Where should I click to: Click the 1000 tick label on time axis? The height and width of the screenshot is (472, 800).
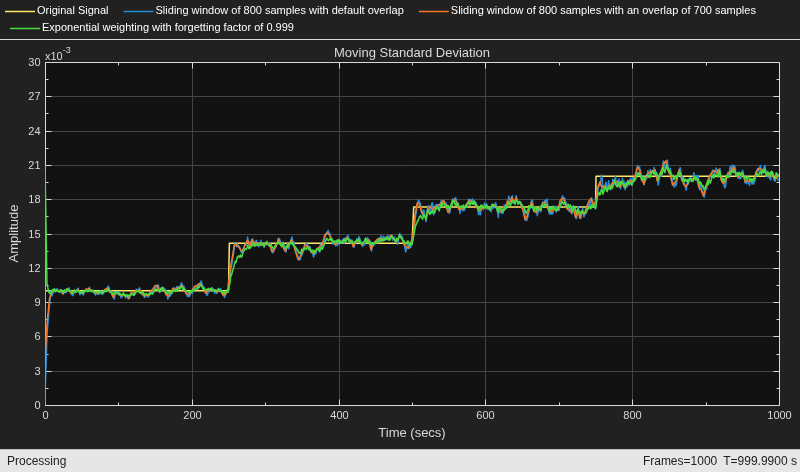point(779,415)
